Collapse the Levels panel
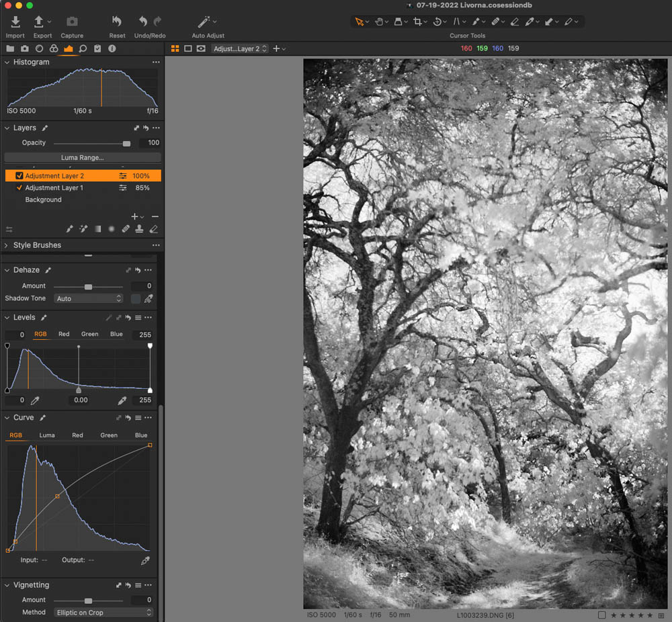This screenshot has width=672, height=622. (x=7, y=318)
